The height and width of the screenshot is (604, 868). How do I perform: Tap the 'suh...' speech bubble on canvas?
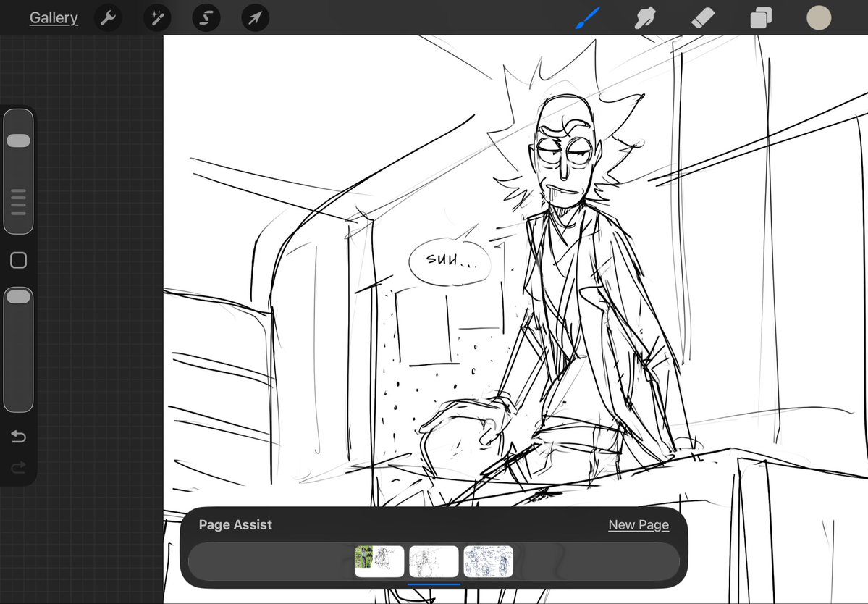click(450, 262)
